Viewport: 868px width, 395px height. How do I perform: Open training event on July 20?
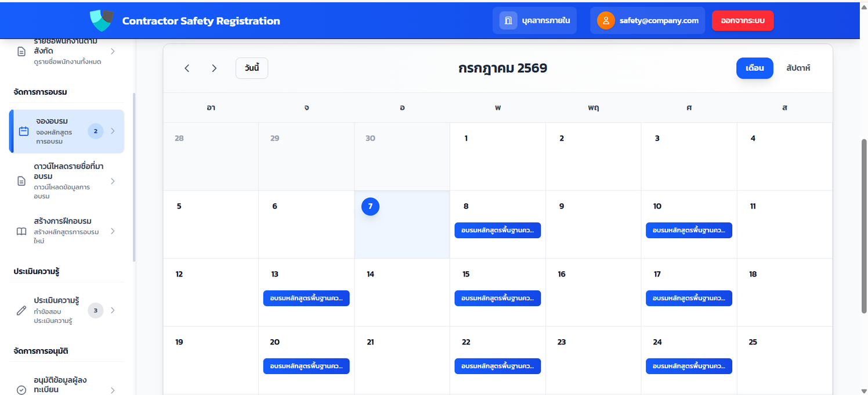click(306, 367)
